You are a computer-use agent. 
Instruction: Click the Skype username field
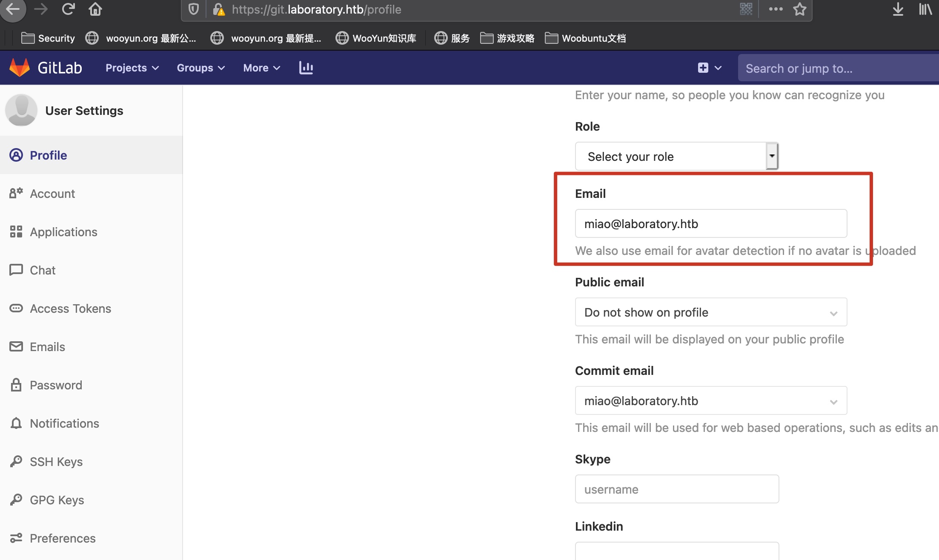tap(676, 489)
